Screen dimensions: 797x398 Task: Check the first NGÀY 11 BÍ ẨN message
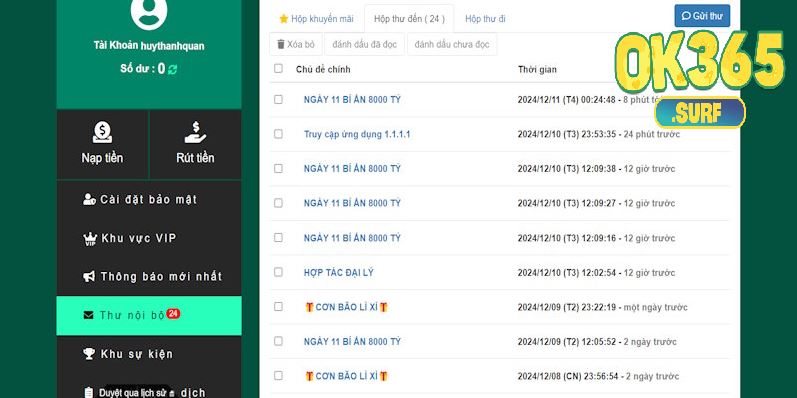(278, 99)
